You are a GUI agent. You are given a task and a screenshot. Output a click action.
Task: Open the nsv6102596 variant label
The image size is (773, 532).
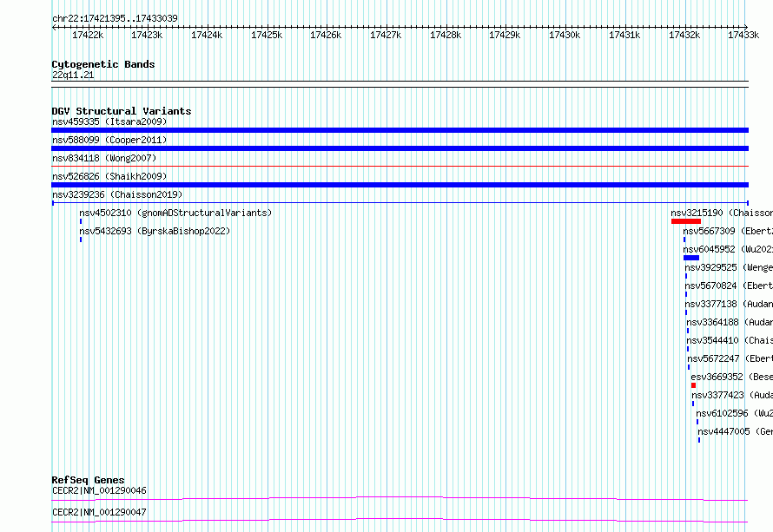click(735, 413)
